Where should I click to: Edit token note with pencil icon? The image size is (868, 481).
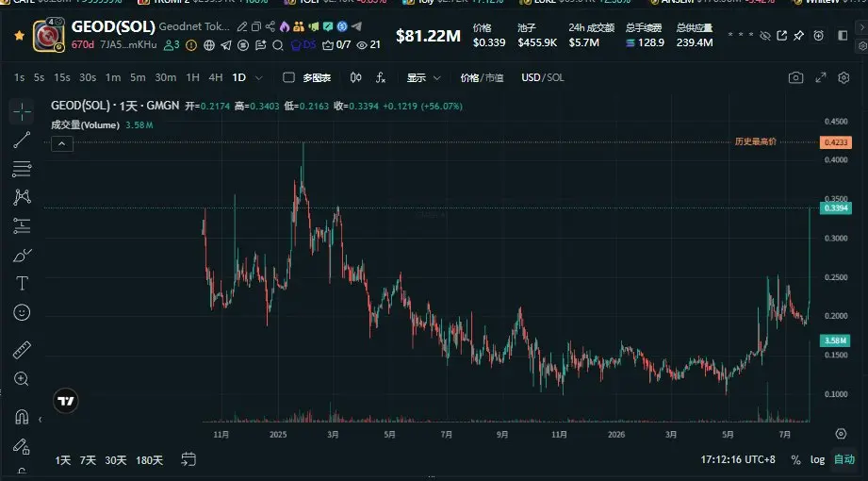(242, 26)
